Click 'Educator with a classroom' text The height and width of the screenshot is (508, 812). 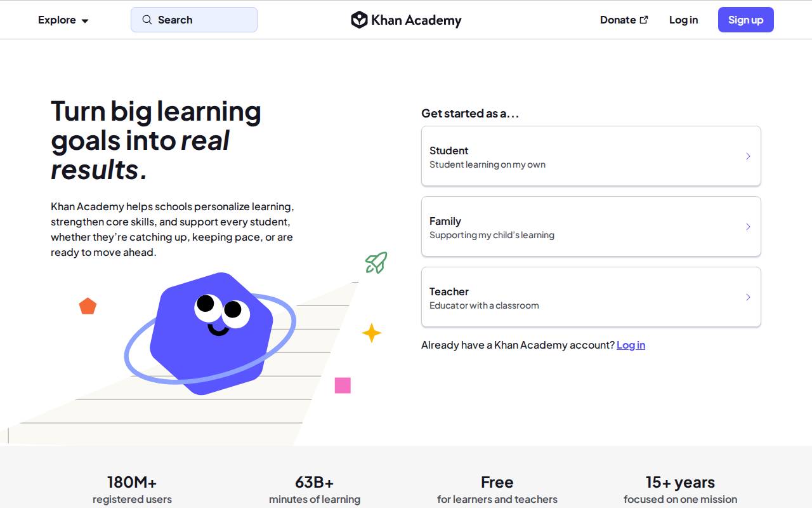pyautogui.click(x=484, y=305)
